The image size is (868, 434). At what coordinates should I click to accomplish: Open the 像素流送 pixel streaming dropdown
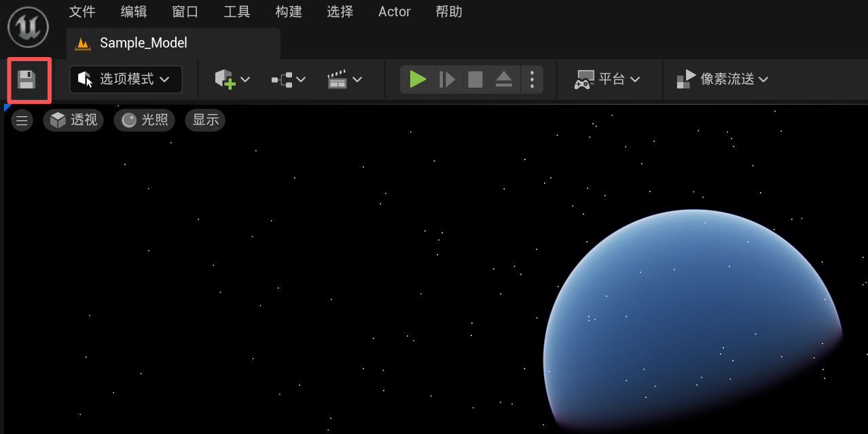click(723, 79)
